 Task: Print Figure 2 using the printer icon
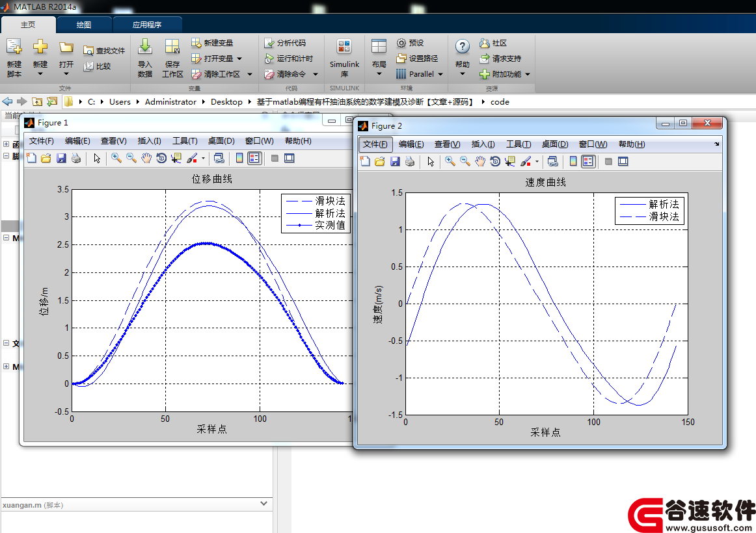tap(410, 162)
